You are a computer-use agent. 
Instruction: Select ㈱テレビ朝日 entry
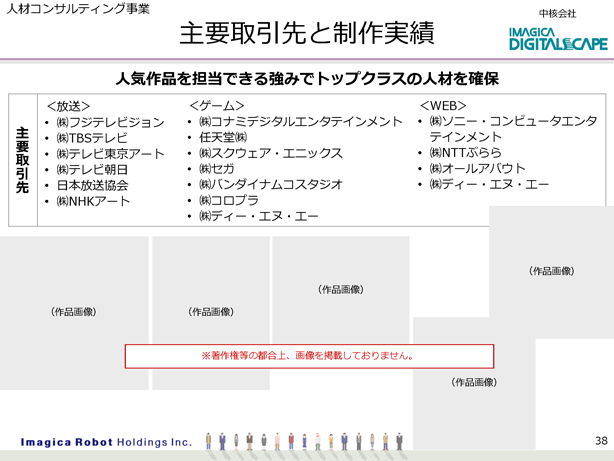[x=92, y=169]
